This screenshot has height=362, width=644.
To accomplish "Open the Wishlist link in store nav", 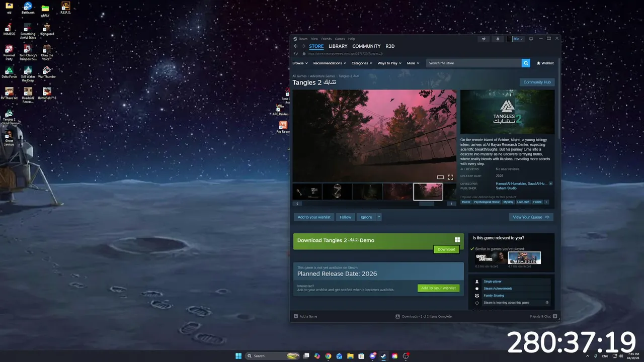I will click(x=545, y=63).
